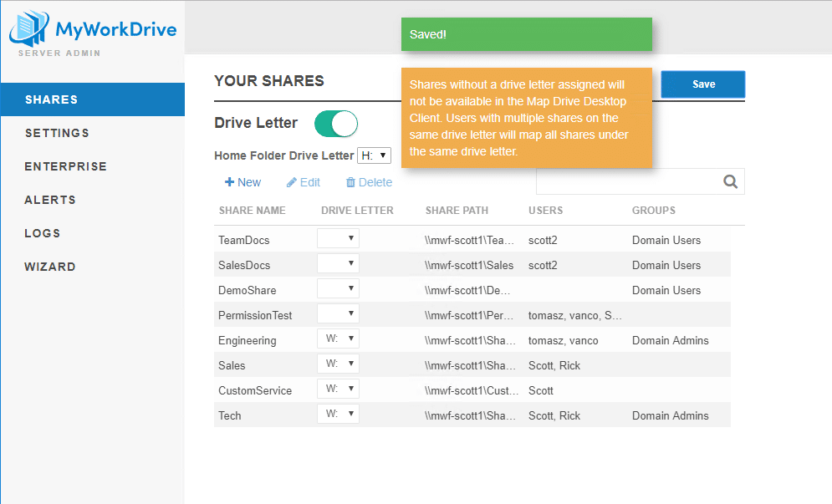Click the pencil Edit icon

(x=292, y=182)
